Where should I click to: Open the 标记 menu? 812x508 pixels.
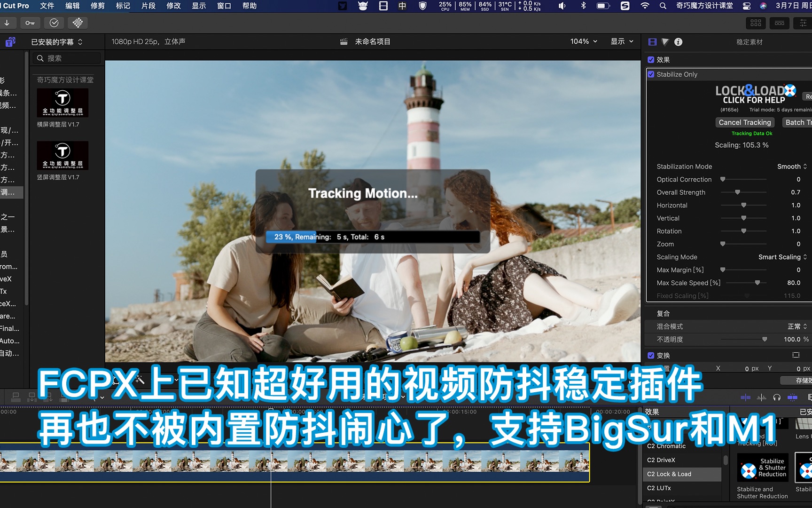click(x=123, y=6)
